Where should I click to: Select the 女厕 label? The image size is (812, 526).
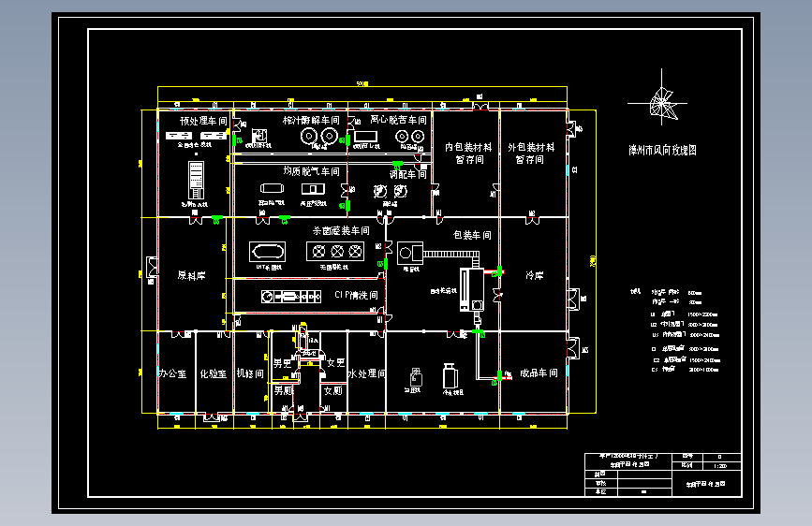[x=333, y=390]
